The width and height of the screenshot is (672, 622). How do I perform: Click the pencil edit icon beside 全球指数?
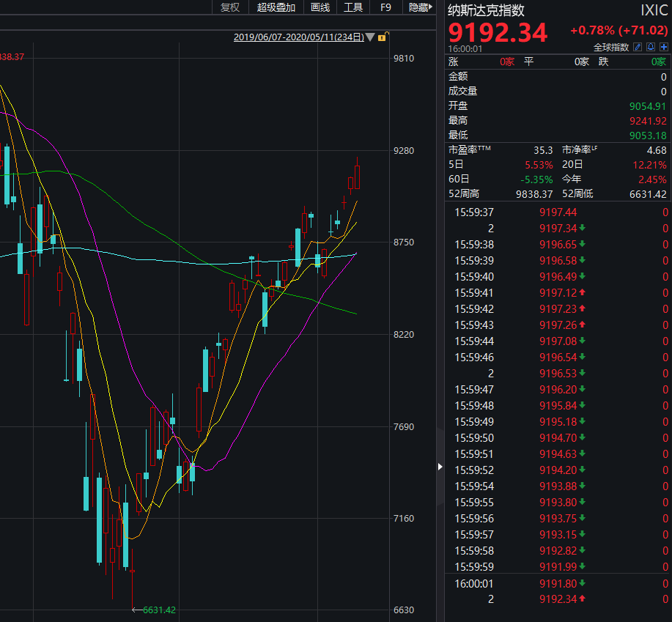point(638,47)
